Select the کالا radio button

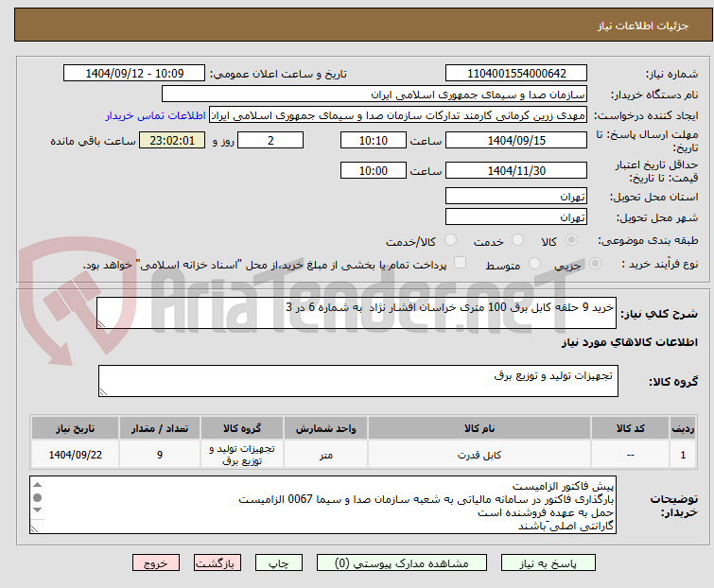tap(571, 240)
